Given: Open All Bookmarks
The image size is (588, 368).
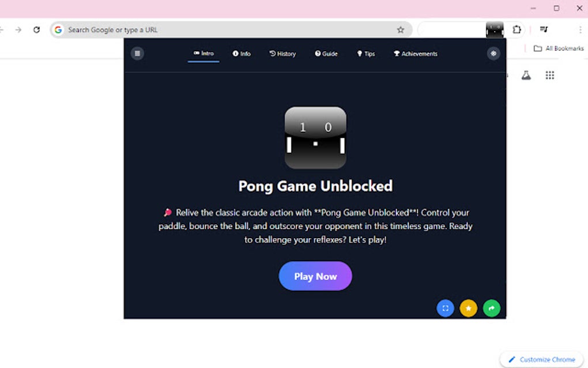Looking at the screenshot, I should pyautogui.click(x=555, y=48).
